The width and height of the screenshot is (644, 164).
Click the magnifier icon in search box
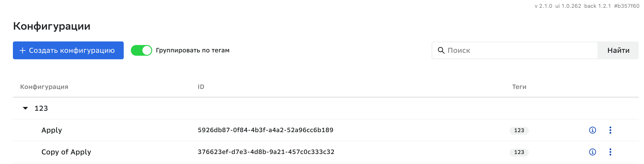coord(441,50)
